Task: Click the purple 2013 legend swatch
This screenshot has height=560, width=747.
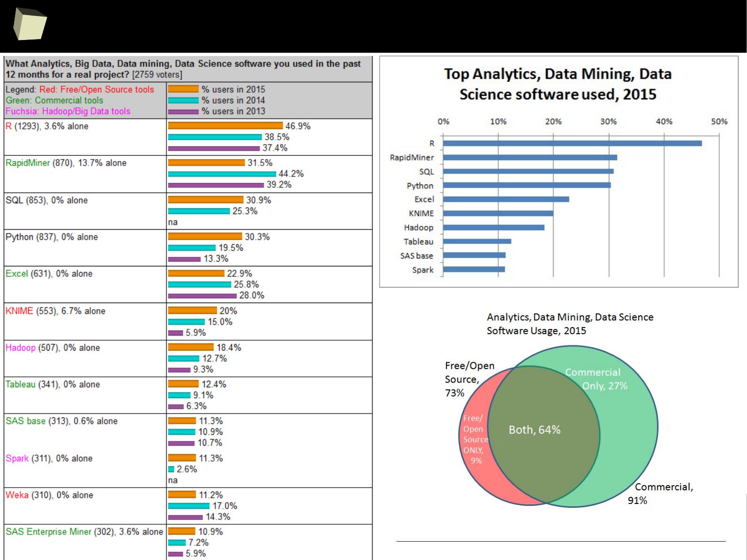Action: (183, 111)
